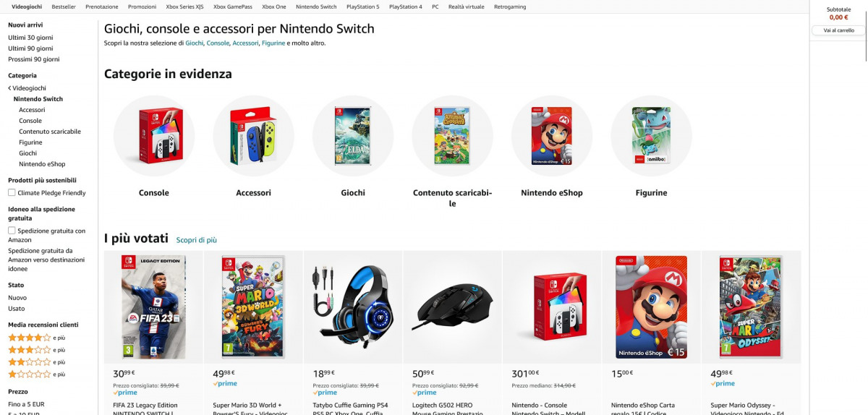Screen dimensions: 868x415
Task: Click the FIFA 23 Legacy Edition thumbnail
Action: pyautogui.click(x=153, y=307)
